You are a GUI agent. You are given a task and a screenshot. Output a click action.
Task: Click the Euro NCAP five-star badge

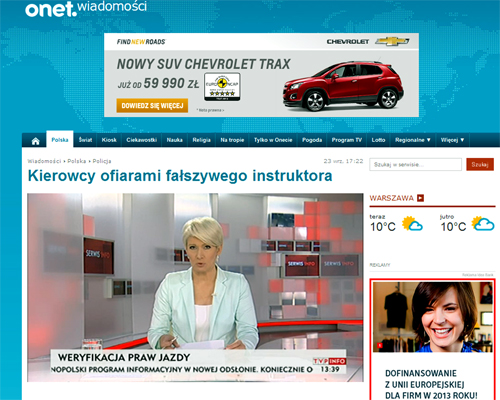222,87
